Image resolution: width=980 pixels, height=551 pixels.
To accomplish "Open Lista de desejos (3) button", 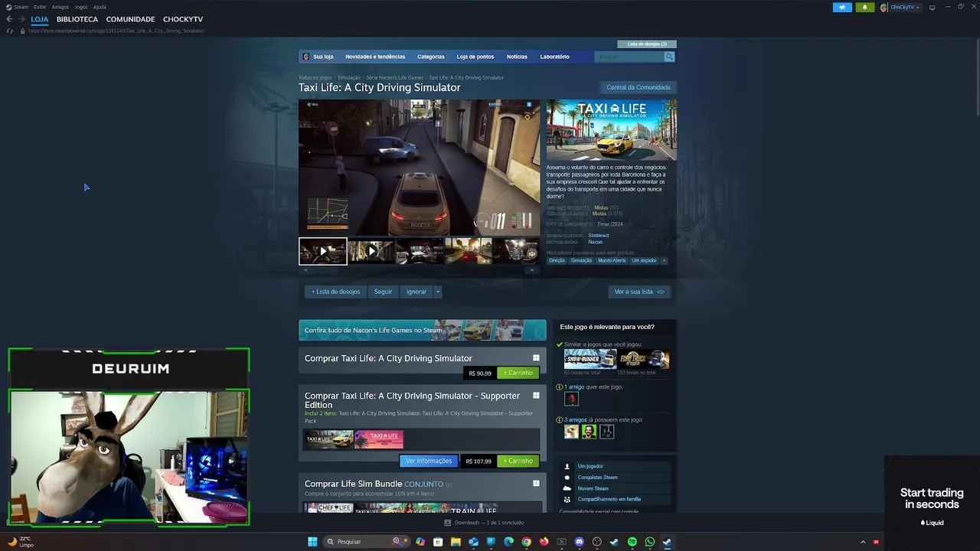I will pyautogui.click(x=647, y=44).
